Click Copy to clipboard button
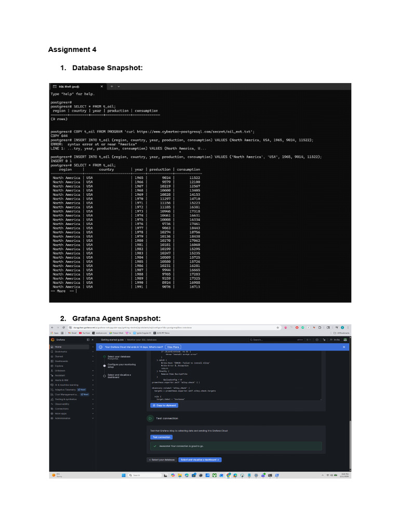This screenshot has height=532, width=399. coord(164,405)
